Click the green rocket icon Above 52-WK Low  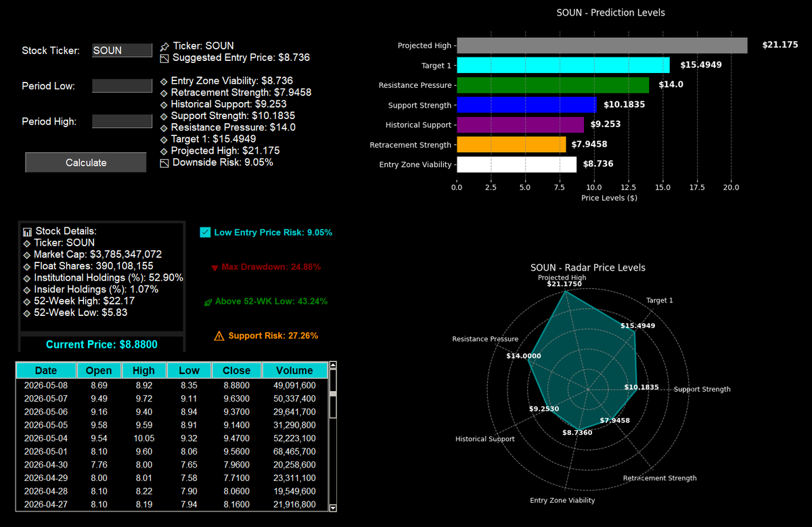[208, 302]
